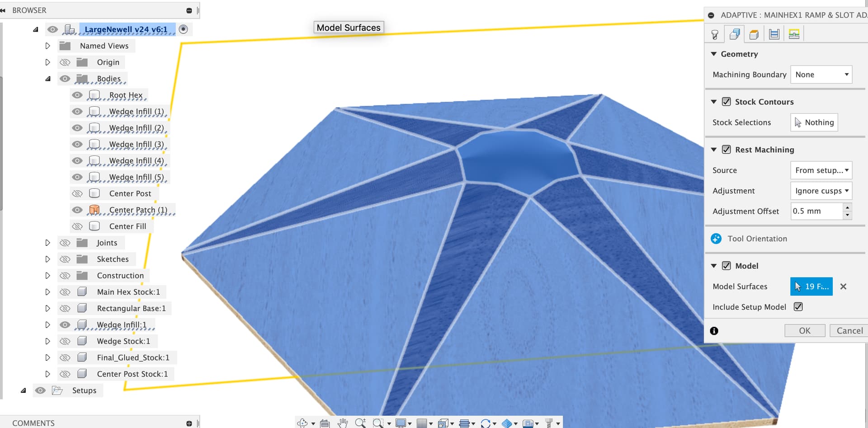This screenshot has width=868, height=428.
Task: Click the Setups folder icon
Action: (x=57, y=390)
